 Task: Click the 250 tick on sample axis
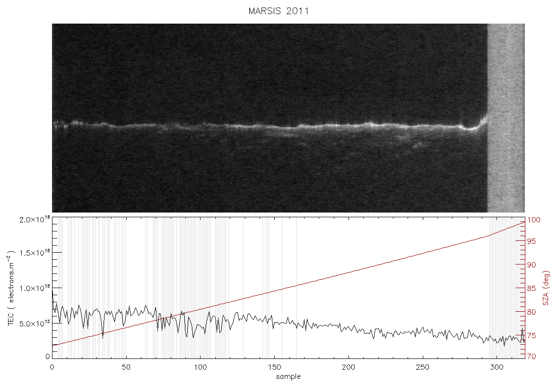(422, 367)
